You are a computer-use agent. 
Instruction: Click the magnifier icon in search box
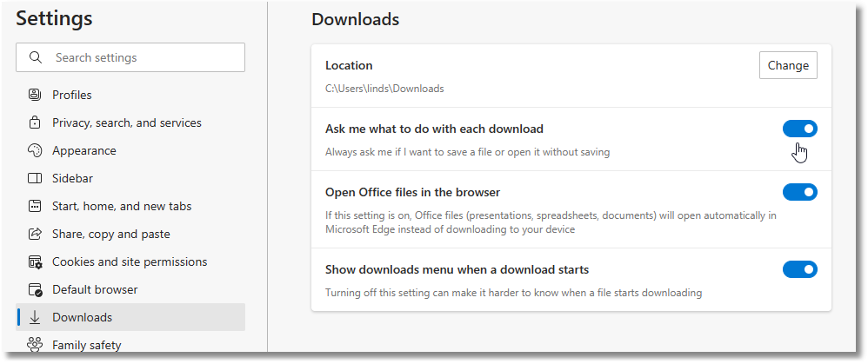[x=36, y=57]
